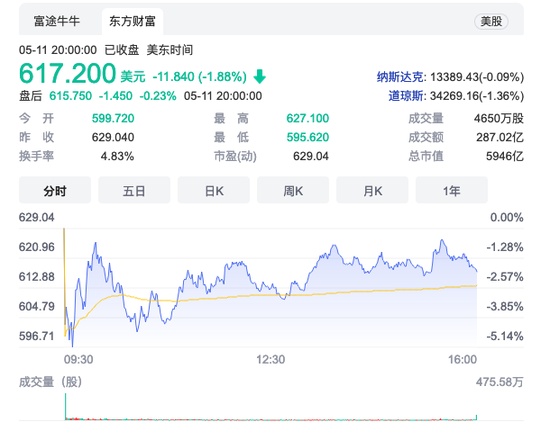Switch to the 富途牛牛 tab

point(56,21)
